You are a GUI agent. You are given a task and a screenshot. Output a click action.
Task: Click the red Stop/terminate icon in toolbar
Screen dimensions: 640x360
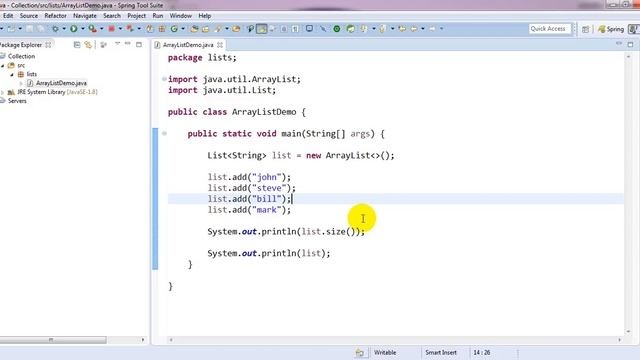point(111,29)
